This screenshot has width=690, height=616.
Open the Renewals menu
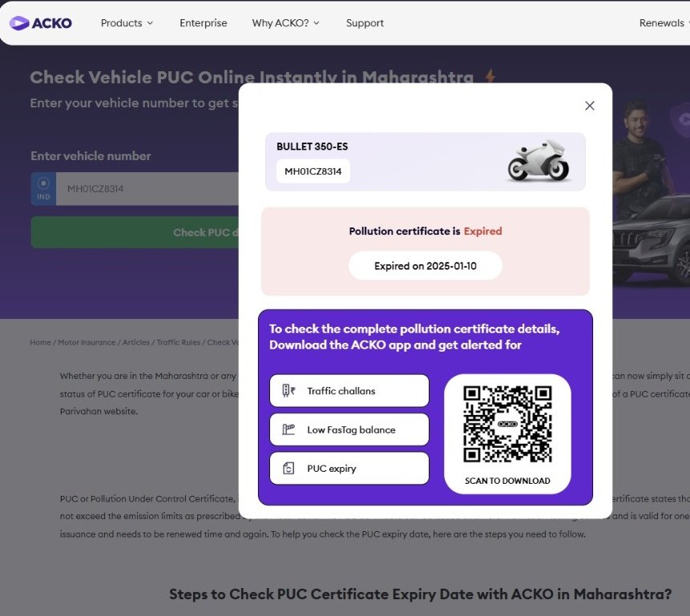point(664,23)
